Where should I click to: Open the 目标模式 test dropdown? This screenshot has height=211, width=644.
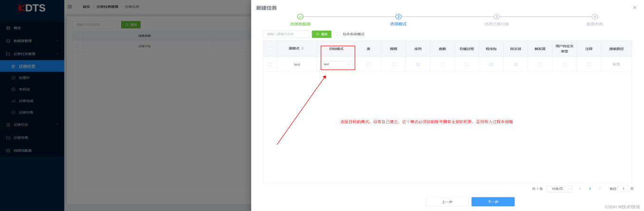click(x=338, y=64)
